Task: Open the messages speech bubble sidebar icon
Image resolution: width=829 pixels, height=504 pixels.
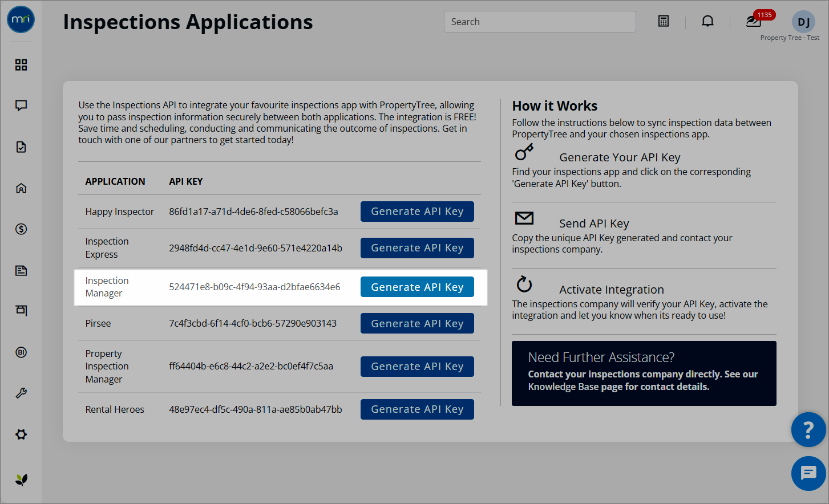Action: coord(21,105)
